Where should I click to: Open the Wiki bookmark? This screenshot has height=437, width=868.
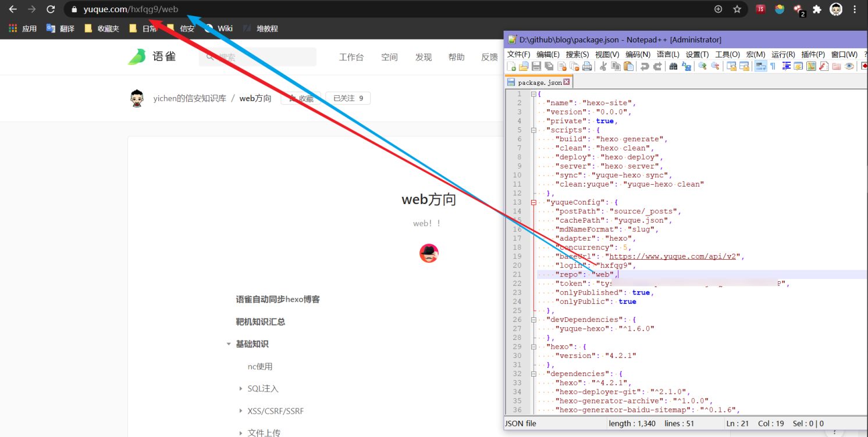(219, 28)
